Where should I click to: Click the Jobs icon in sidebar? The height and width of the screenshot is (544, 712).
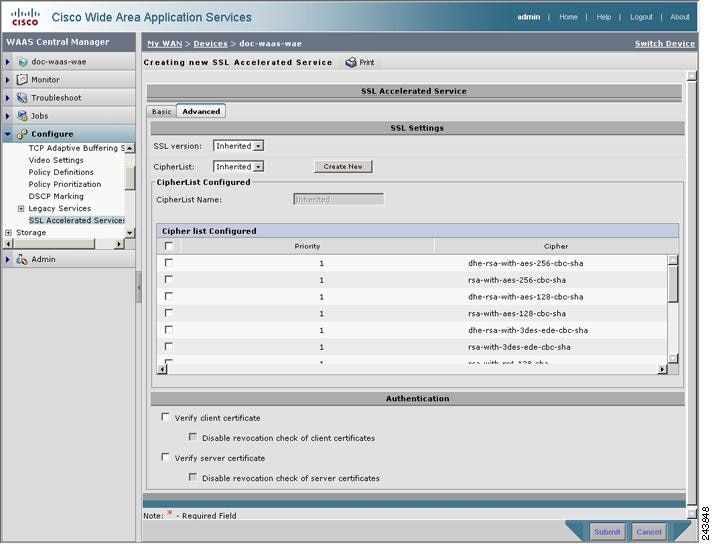pos(22,116)
